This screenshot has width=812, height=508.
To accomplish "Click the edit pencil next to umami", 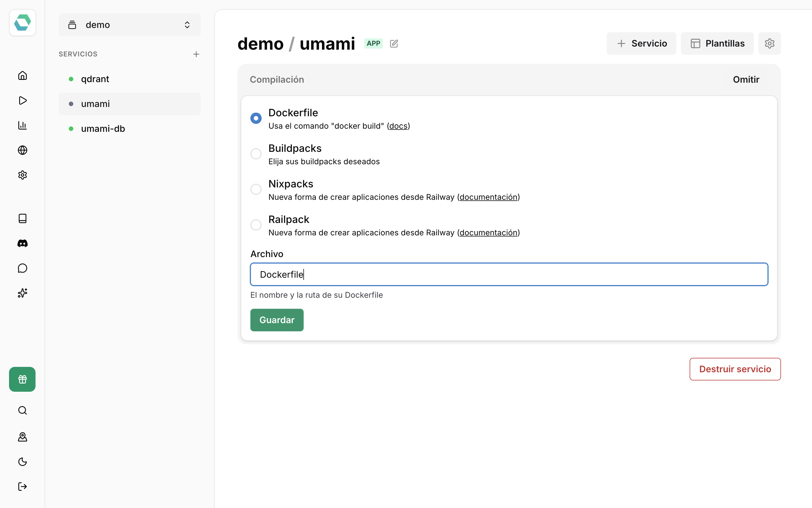I will click(394, 44).
